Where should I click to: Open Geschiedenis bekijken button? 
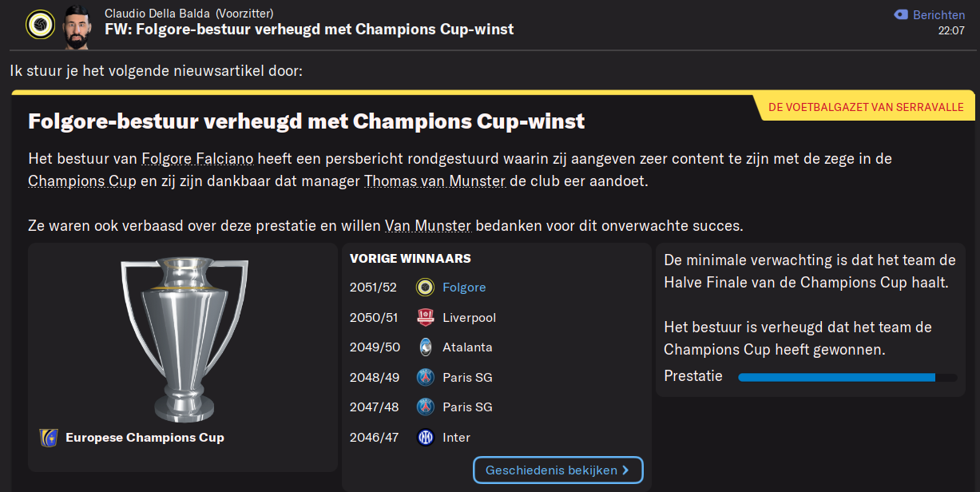tap(557, 470)
